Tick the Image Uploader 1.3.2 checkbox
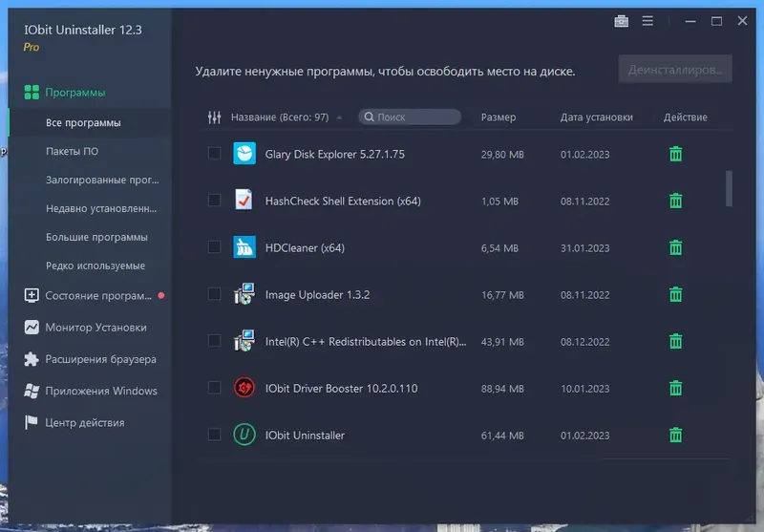Viewport: 764px width, 532px height. point(214,294)
